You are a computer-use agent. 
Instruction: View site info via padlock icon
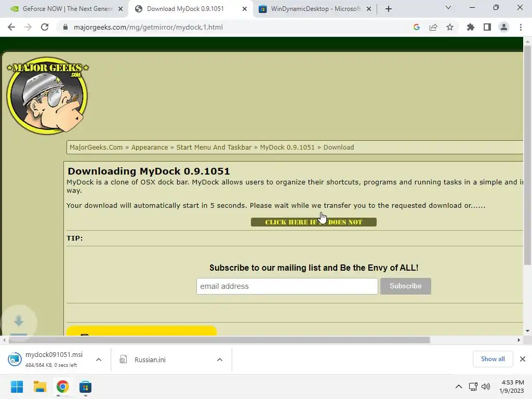[65, 27]
